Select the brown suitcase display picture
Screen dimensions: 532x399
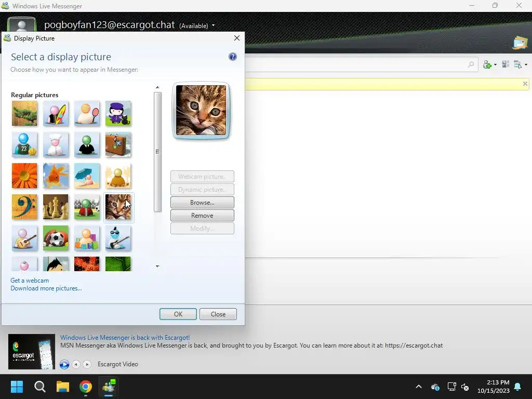[x=118, y=145]
